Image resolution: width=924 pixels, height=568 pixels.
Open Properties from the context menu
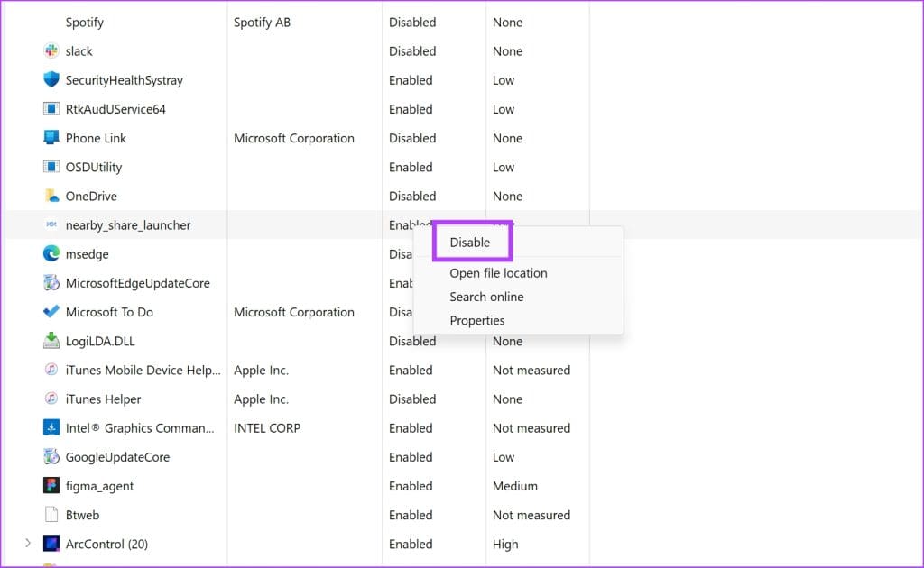(477, 320)
